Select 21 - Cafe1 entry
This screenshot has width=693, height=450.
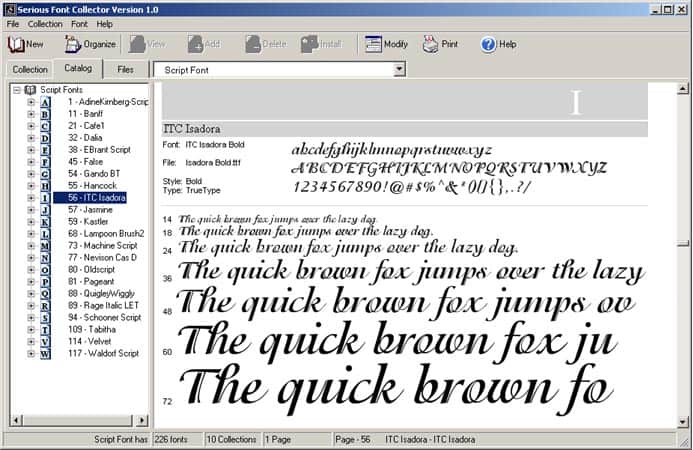point(86,126)
